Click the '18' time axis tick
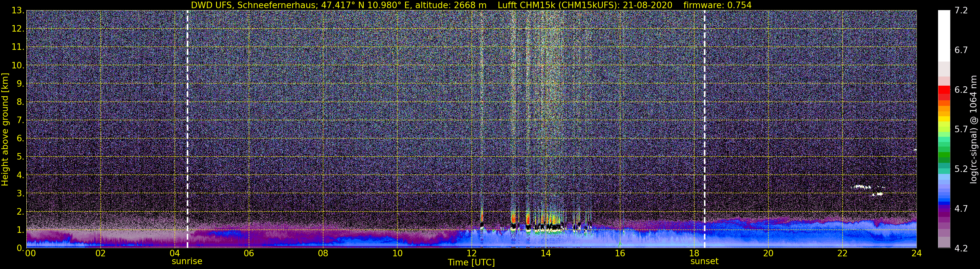 (x=694, y=253)
